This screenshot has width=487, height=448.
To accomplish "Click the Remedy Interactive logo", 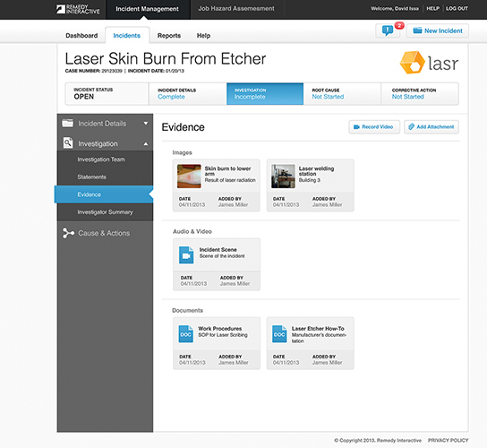I will coord(78,9).
